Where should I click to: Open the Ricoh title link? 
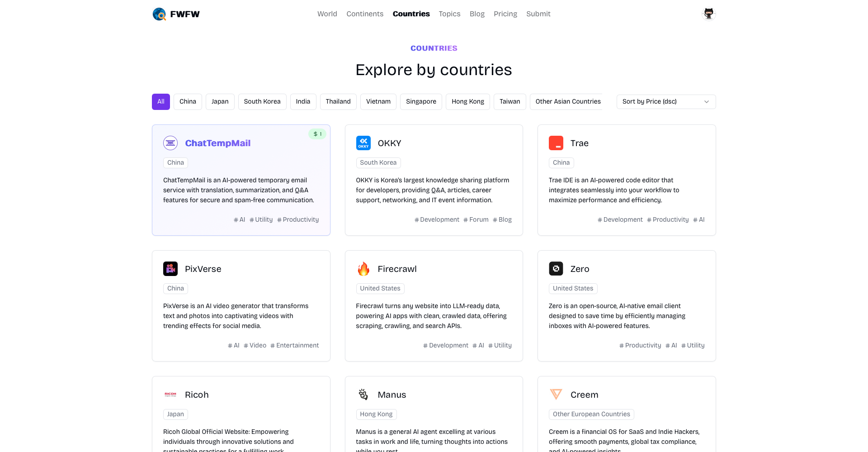click(x=197, y=395)
